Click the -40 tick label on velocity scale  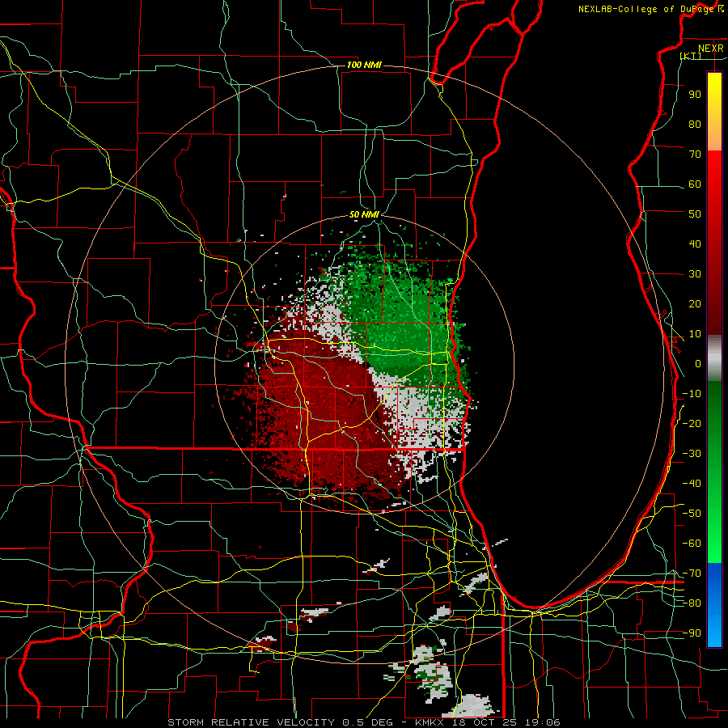point(692,484)
